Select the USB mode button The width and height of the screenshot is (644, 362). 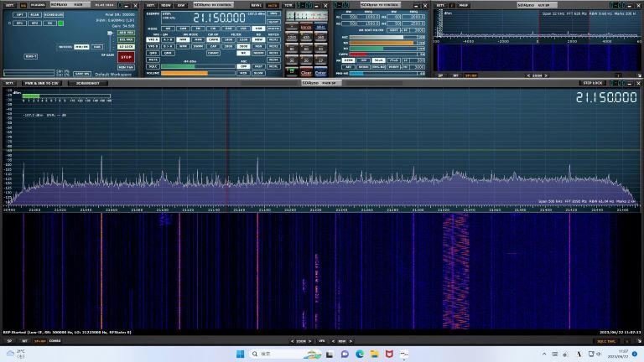(258, 28)
